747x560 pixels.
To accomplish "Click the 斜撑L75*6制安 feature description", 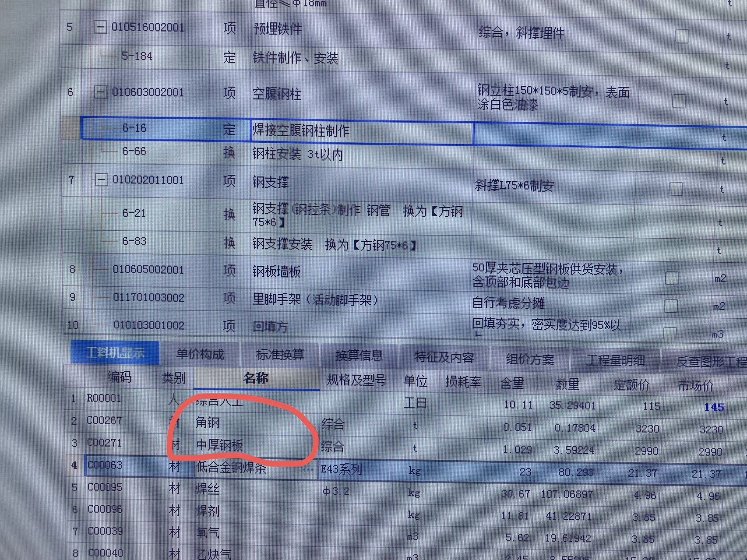I will point(514,186).
